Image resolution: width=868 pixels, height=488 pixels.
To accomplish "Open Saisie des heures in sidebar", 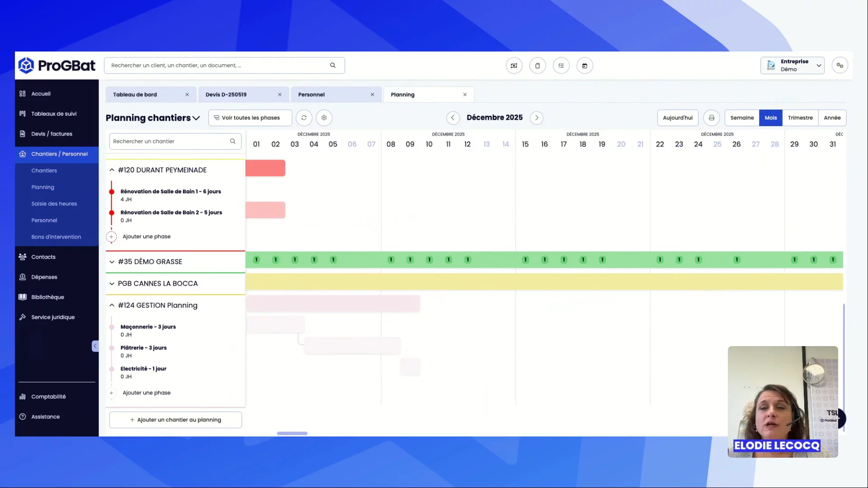I will 54,204.
